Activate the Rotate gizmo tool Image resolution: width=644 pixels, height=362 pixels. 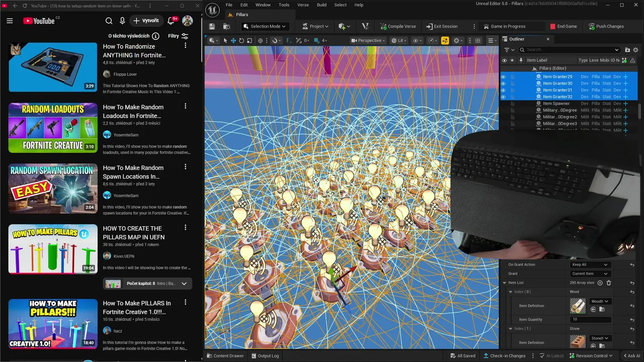coord(242,40)
